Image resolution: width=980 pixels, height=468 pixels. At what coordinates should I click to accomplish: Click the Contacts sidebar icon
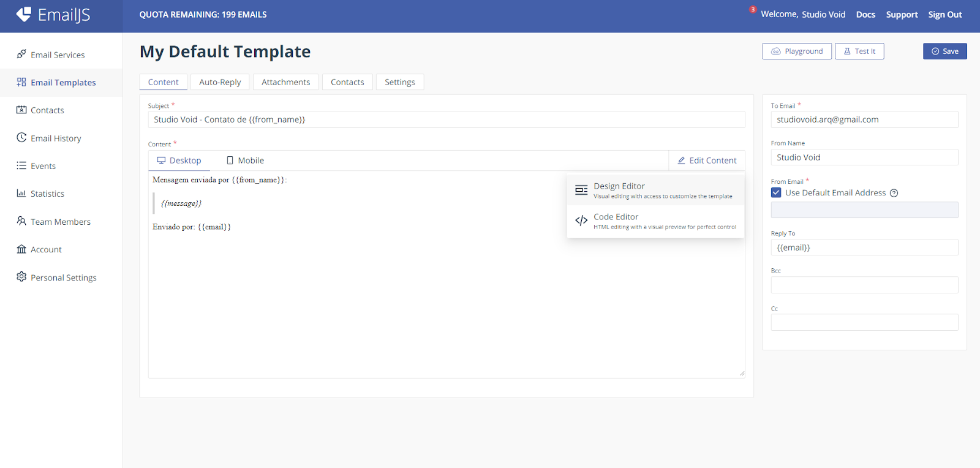pos(21,110)
